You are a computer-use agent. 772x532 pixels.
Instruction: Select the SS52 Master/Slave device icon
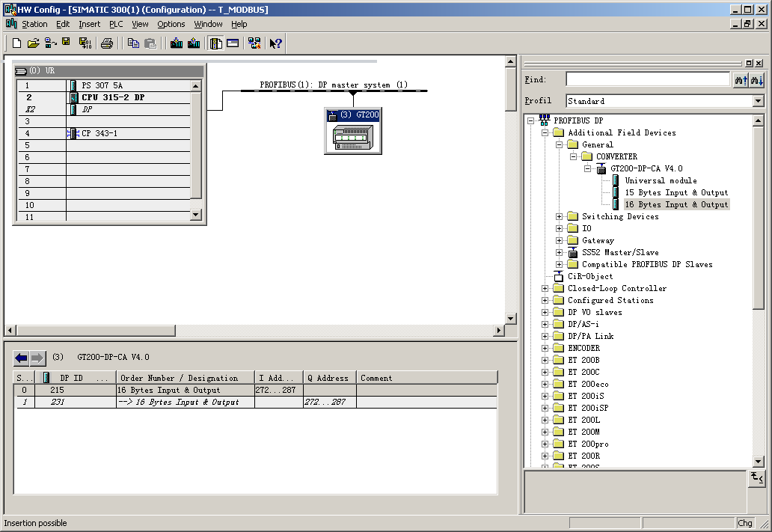572,253
